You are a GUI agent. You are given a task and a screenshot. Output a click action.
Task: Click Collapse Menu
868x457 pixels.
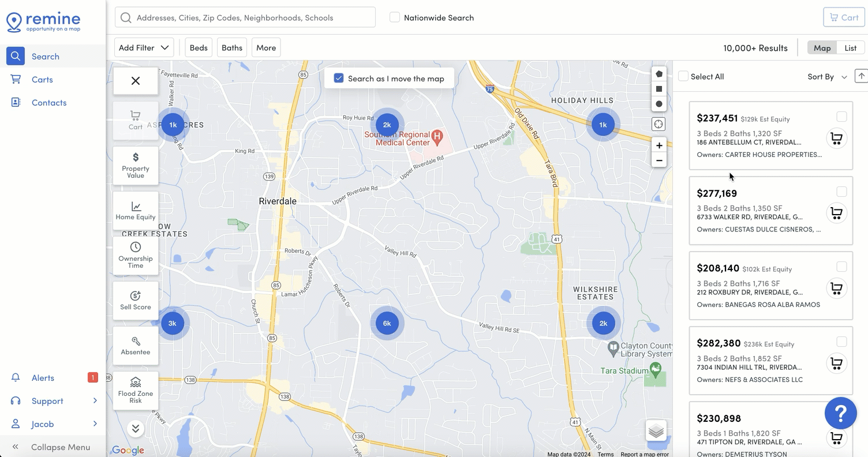pyautogui.click(x=53, y=447)
